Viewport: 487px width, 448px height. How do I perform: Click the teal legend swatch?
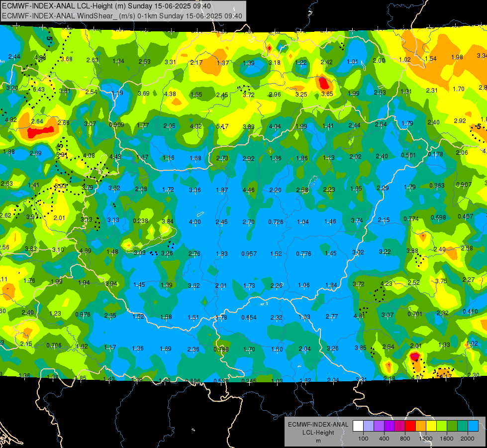point(463,426)
